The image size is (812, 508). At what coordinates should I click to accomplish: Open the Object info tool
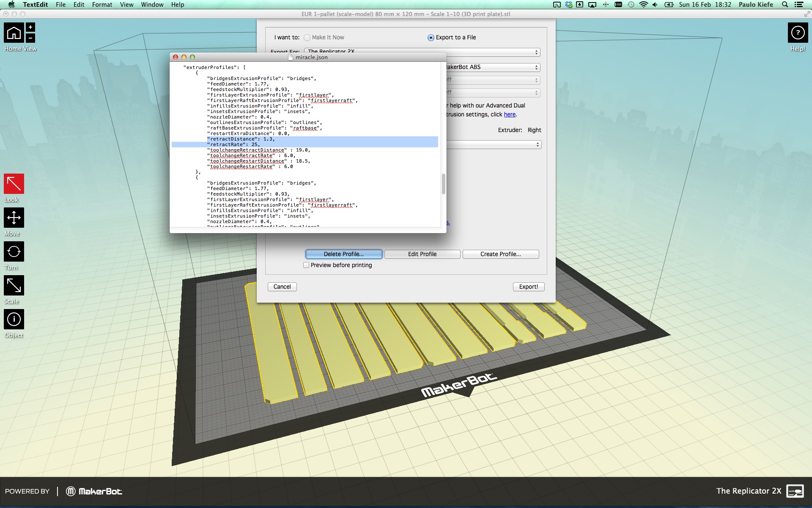[14, 319]
